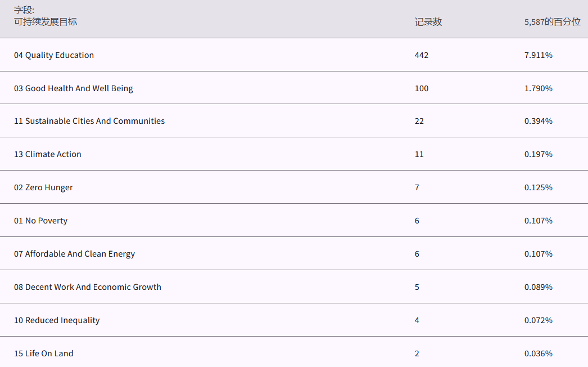Select 08 Decent Work And Economic Growth
Viewport: 588px width, 367px height.
[88, 287]
